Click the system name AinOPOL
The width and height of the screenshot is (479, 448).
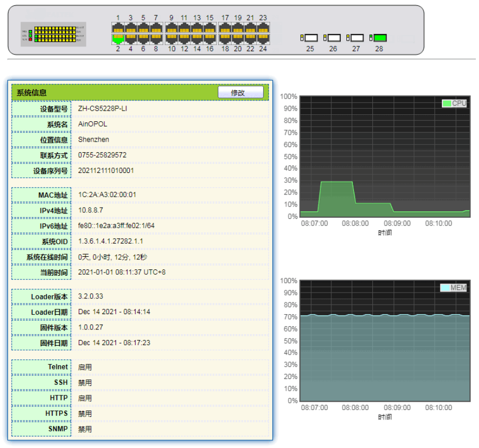coord(92,124)
